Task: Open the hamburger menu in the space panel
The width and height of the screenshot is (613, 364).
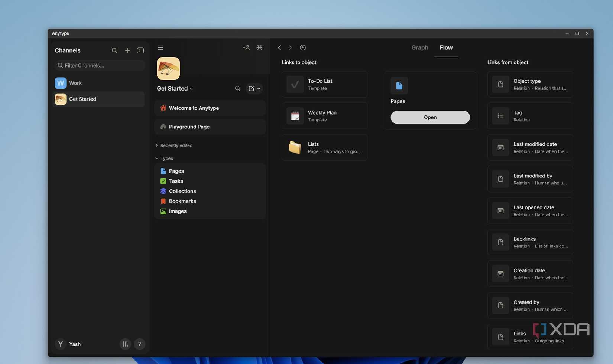Action: (x=160, y=47)
